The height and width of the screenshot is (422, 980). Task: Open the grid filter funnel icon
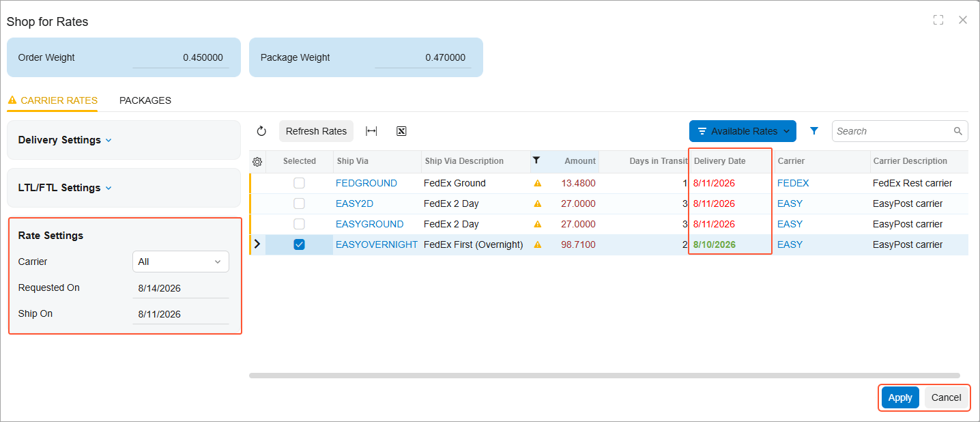(x=814, y=130)
